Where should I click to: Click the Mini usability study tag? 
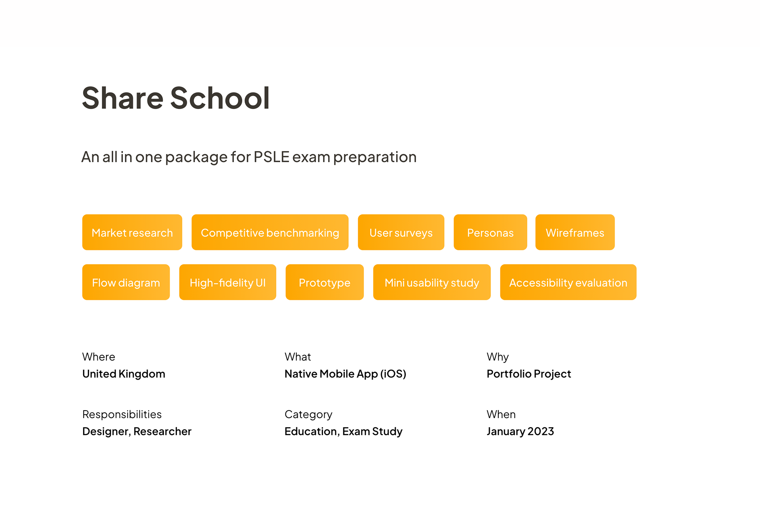pos(431,282)
